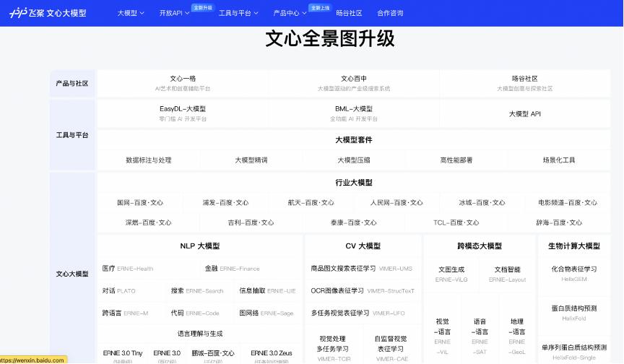Screen dimensions: 624x364
Task: Select 高性能部署 toolkit item
Action: coord(456,160)
